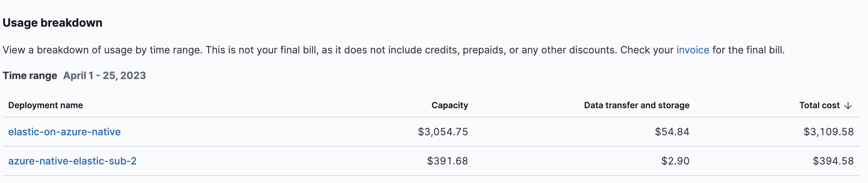Screen dimensions: 868x183
Task: Select the $3,109.58 total cost value
Action: tap(829, 132)
